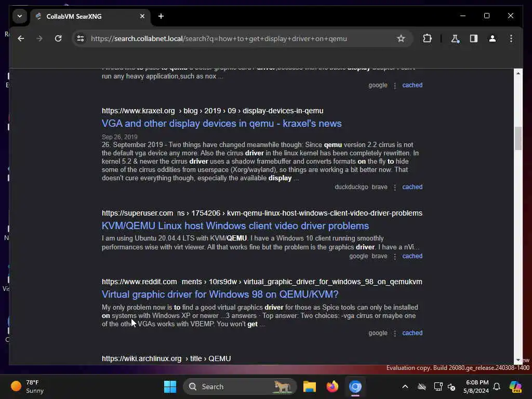The width and height of the screenshot is (532, 399).
Task: Click the network display tray icon
Action: (x=438, y=387)
